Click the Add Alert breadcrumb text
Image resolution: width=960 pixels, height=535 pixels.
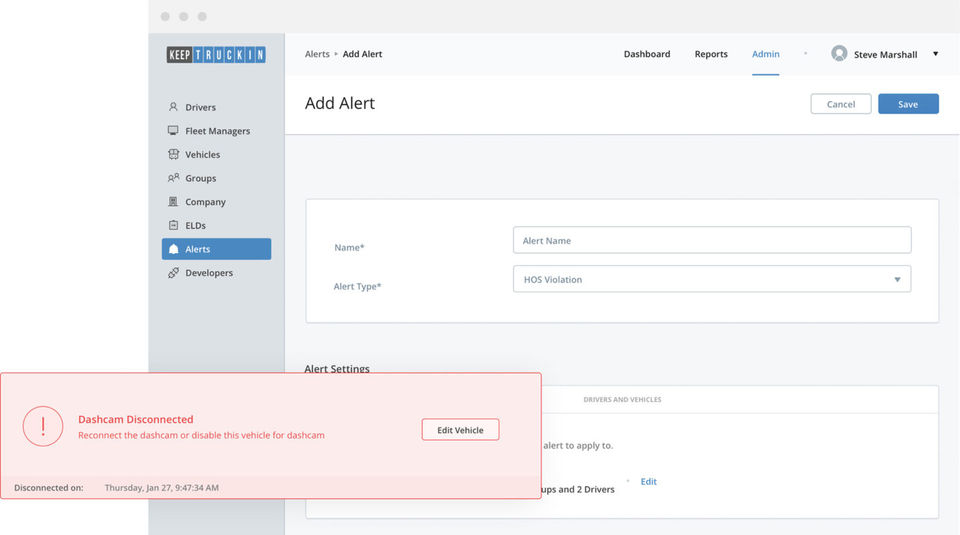[362, 54]
